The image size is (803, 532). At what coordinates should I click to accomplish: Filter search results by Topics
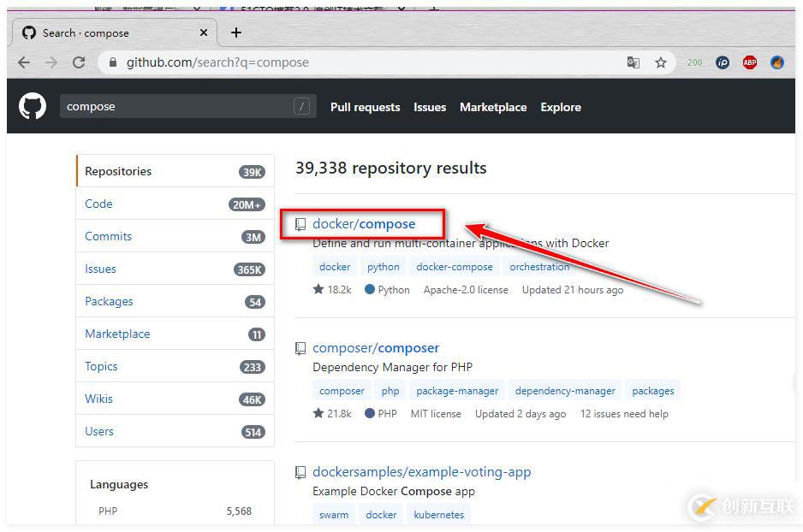coord(175,366)
